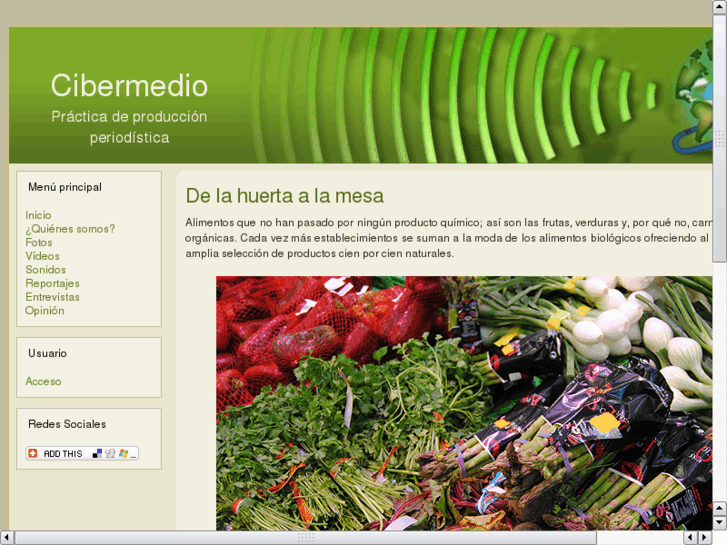Image resolution: width=727 pixels, height=545 pixels.
Task: Open the article title De la huerta a la mesa
Action: [285, 196]
